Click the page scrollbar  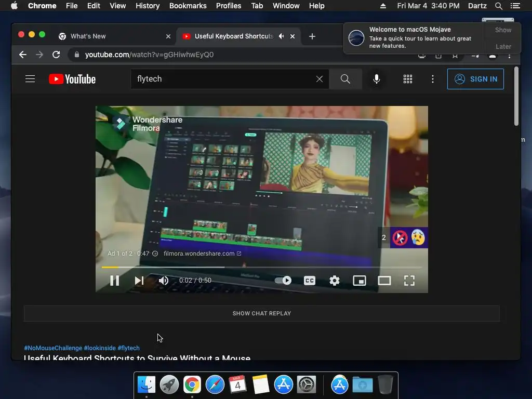click(x=516, y=96)
